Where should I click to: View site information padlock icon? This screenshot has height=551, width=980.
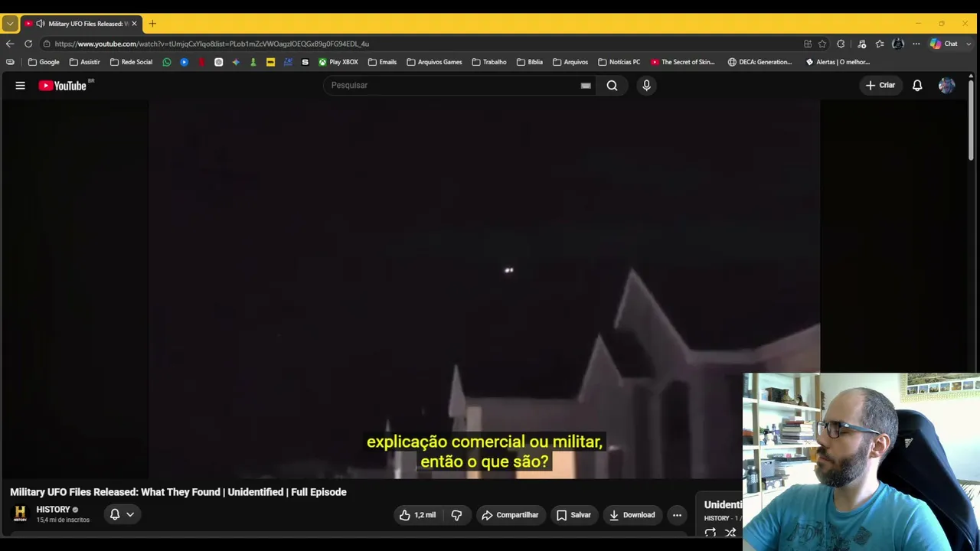(x=47, y=44)
